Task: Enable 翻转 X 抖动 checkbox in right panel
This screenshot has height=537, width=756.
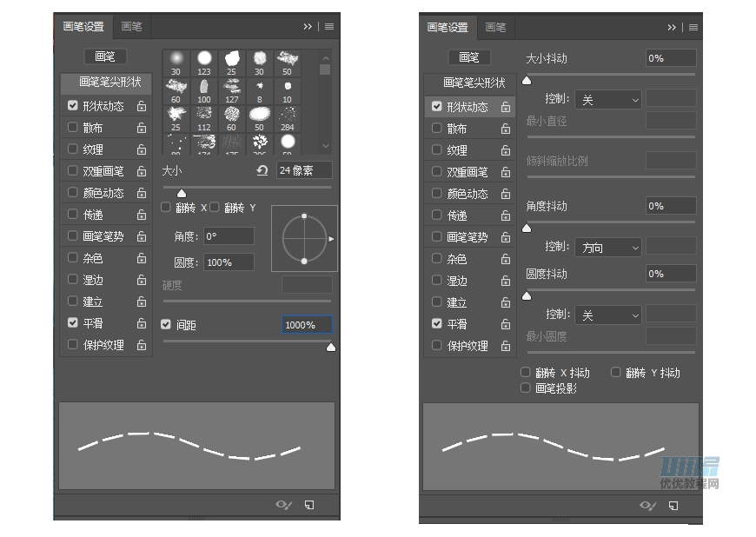Action: click(526, 372)
